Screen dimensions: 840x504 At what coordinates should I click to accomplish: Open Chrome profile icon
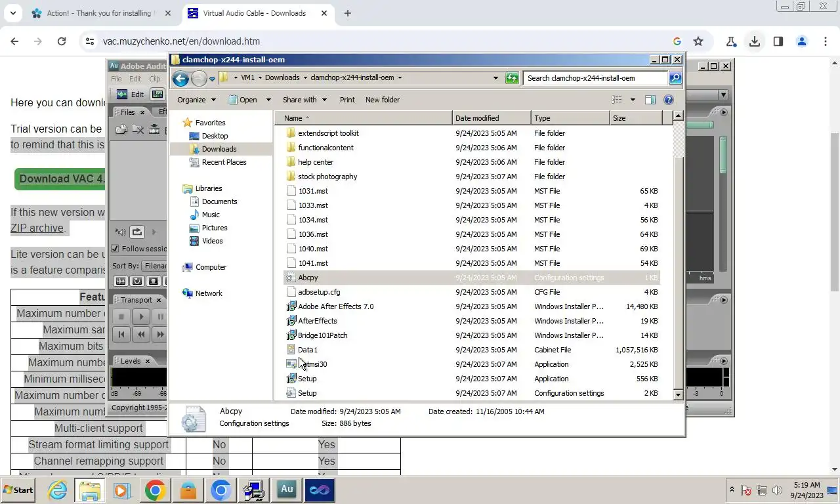pos(801,41)
